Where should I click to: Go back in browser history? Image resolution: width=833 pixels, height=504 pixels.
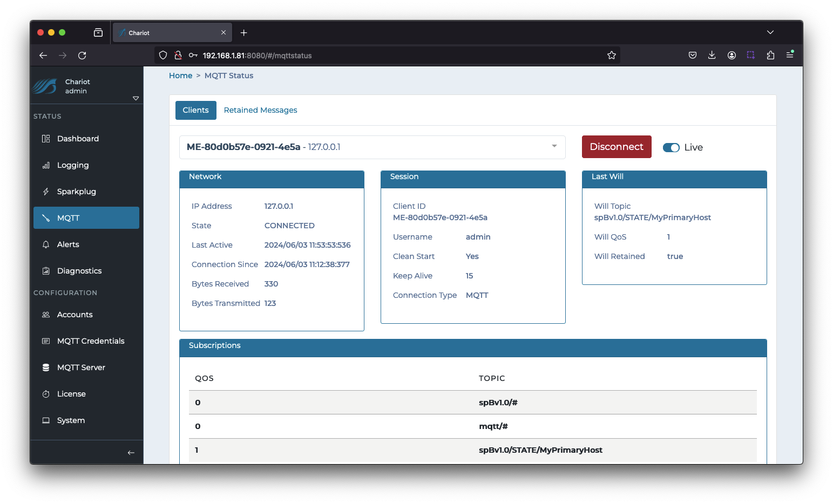click(43, 55)
